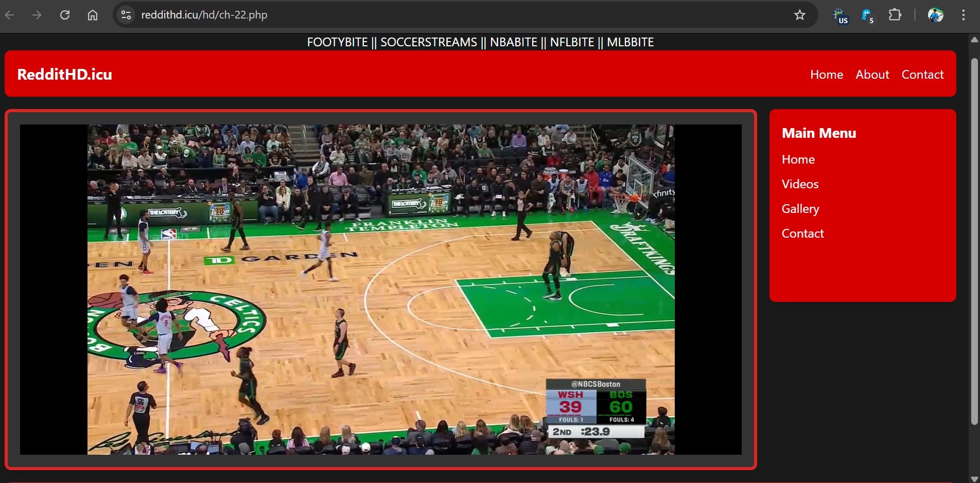Click the FOOTYBITE header text
This screenshot has height=483, width=980.
(337, 42)
